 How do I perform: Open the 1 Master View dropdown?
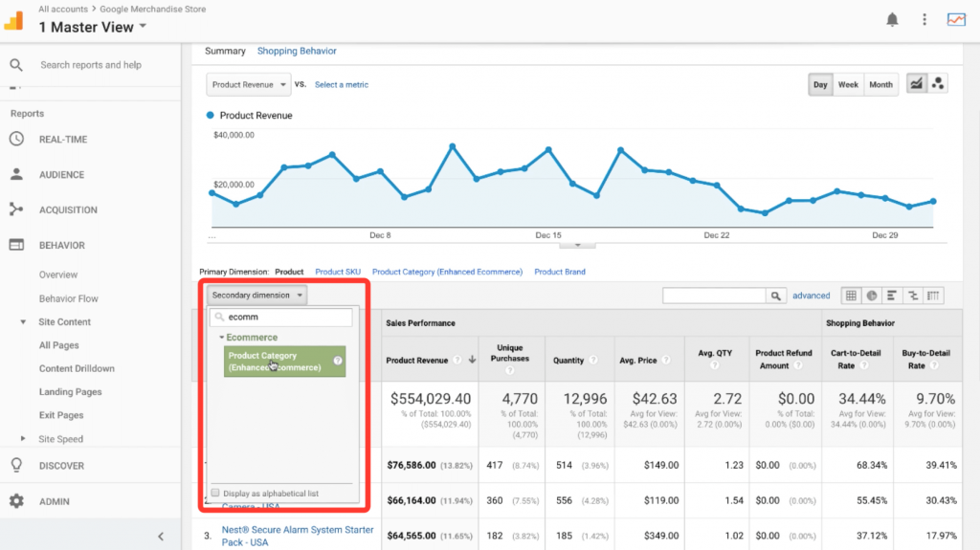[93, 27]
